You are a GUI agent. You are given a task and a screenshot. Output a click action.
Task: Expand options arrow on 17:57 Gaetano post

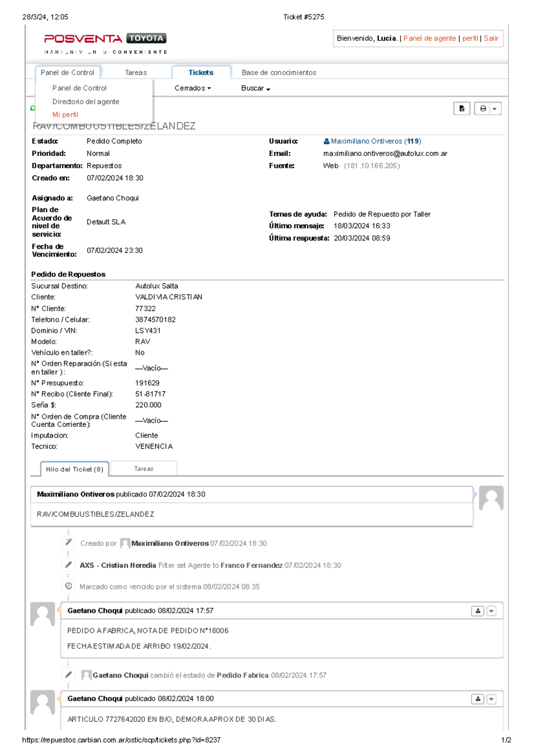(491, 611)
